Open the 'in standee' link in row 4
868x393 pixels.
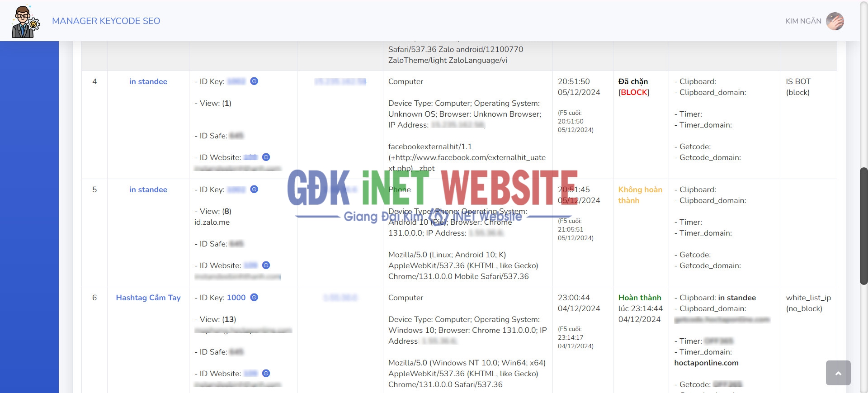pos(148,81)
